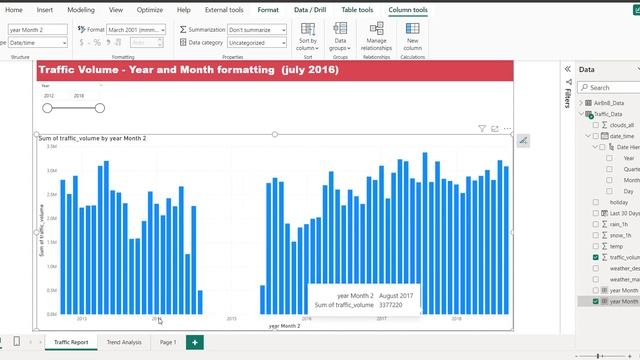The image size is (640, 360).
Task: Collapse the Date Hierarchy node
Action: point(595,147)
